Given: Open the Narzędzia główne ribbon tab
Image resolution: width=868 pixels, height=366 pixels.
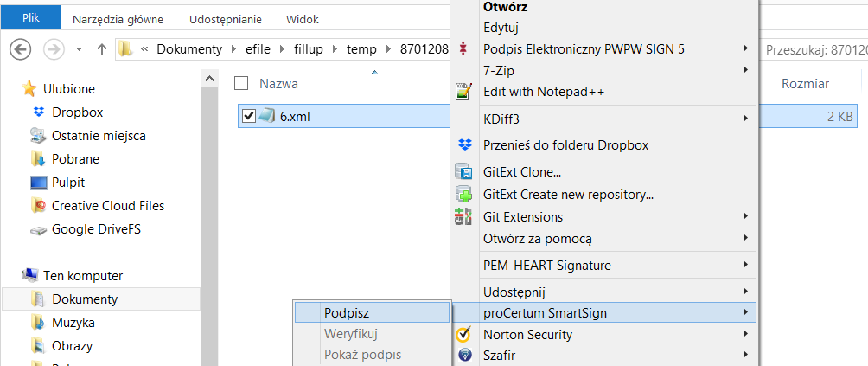Looking at the screenshot, I should pyautogui.click(x=118, y=19).
